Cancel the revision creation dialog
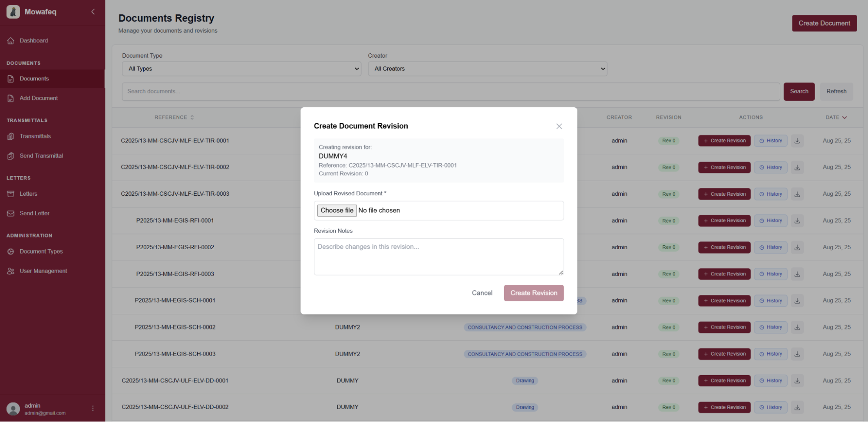Viewport: 868px width, 422px height. 482,293
